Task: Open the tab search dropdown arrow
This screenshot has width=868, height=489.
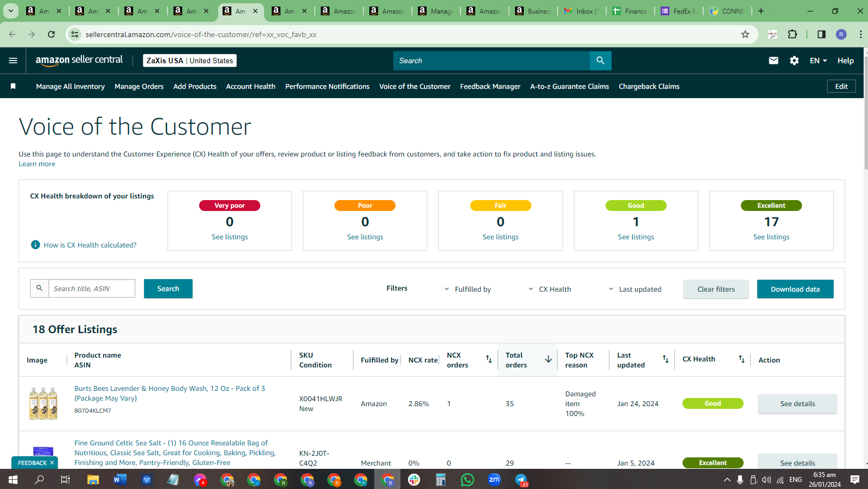Action: [x=10, y=11]
